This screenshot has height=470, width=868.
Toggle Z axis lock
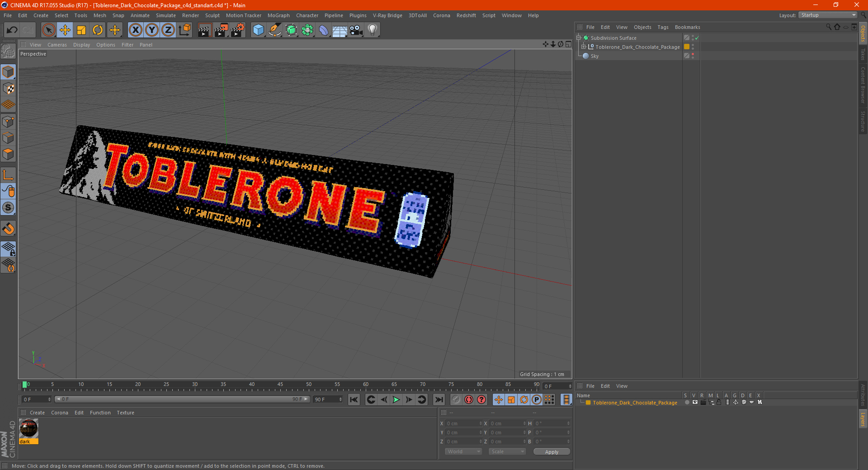[x=168, y=30]
